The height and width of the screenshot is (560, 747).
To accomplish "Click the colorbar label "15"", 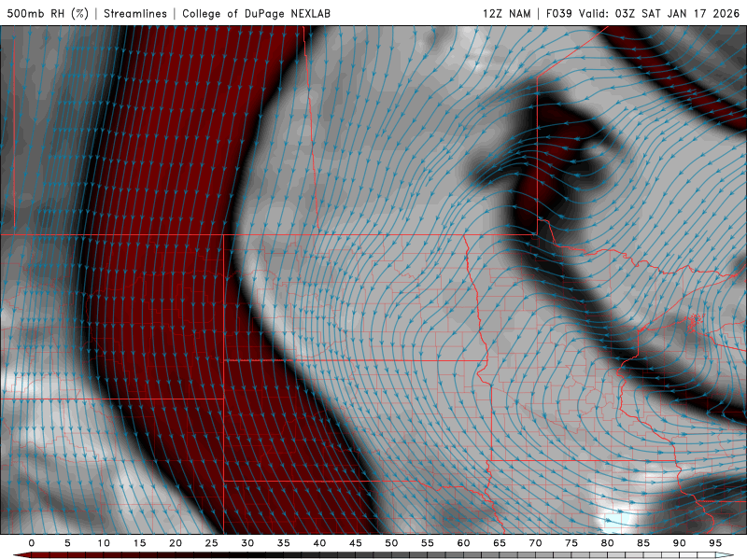I will 139,543.
